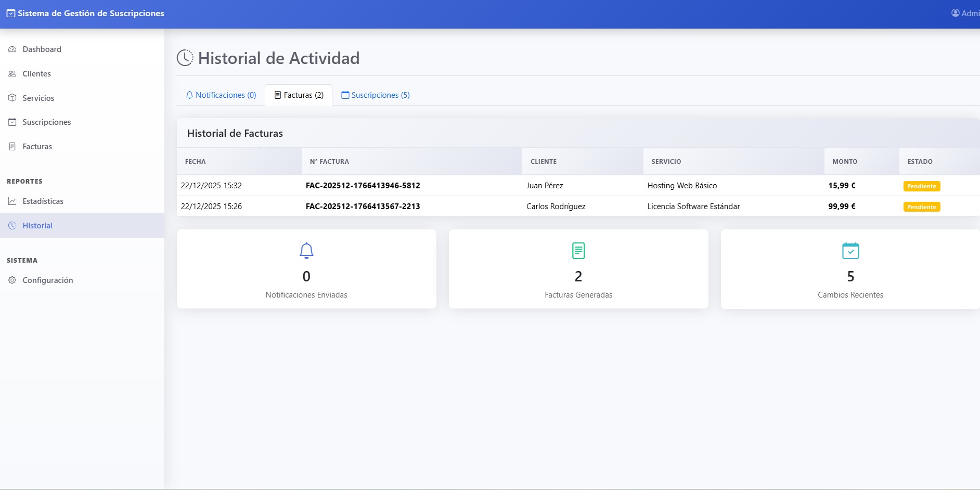Select the Dashboard icon in sidebar
Screen dimensions: 980x490
12,49
